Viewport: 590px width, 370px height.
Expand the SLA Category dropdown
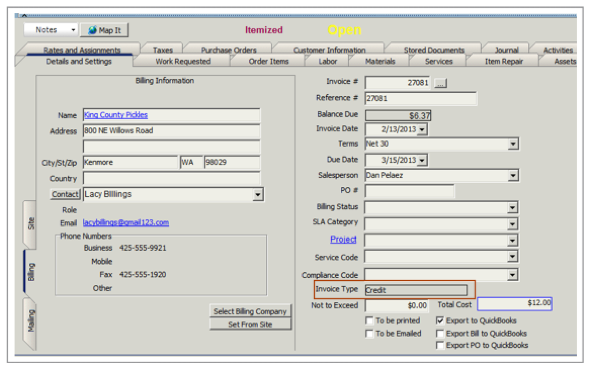512,224
